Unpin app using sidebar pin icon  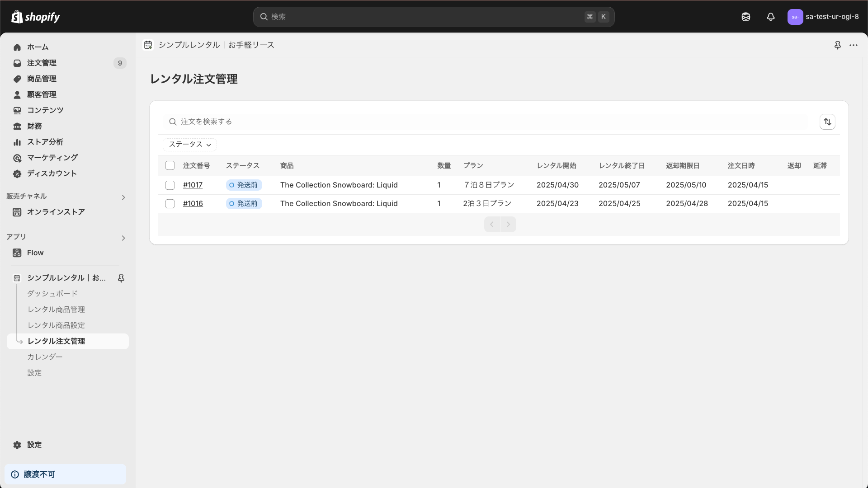coord(121,278)
